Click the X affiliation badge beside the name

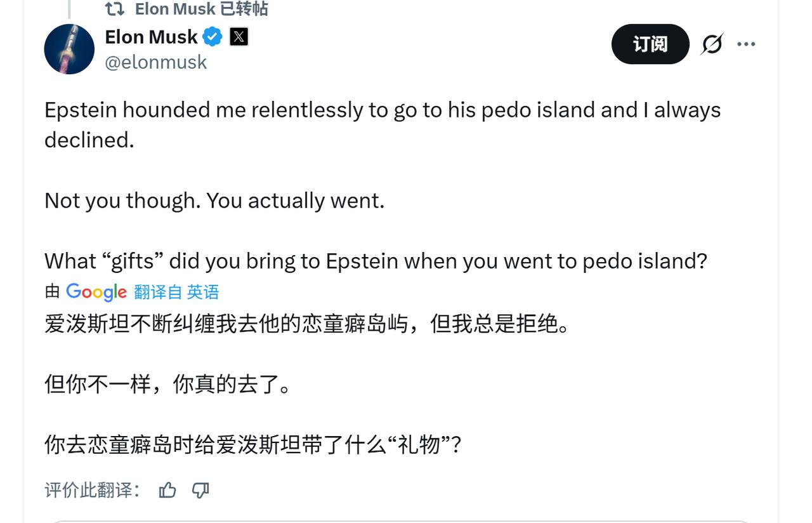(x=239, y=37)
